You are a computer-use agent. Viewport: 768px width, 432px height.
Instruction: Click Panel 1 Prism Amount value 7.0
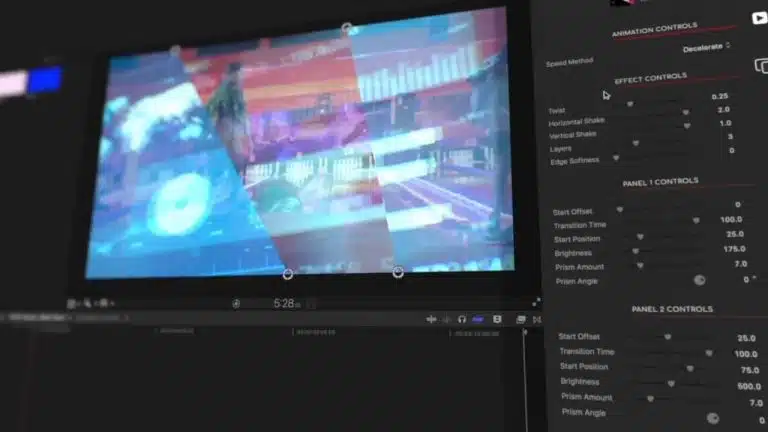[741, 264]
